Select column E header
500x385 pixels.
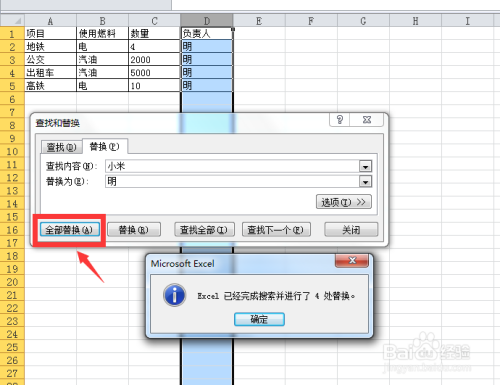tap(259, 21)
